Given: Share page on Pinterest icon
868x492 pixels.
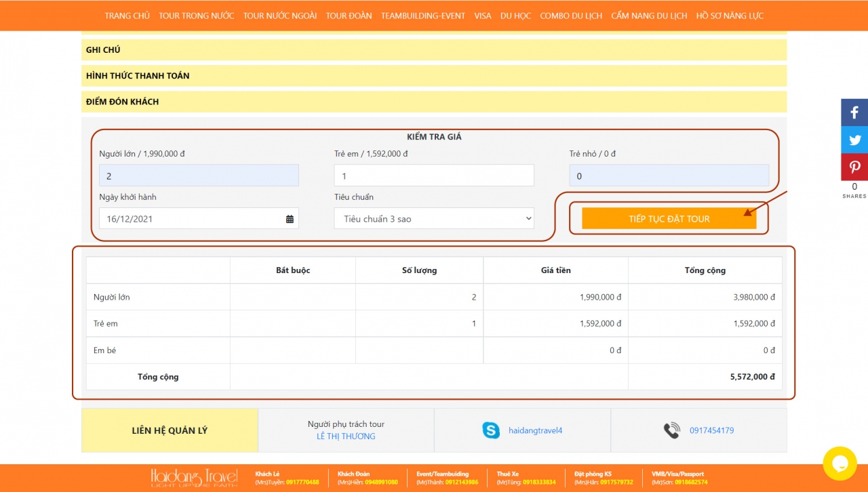Looking at the screenshot, I should [854, 167].
